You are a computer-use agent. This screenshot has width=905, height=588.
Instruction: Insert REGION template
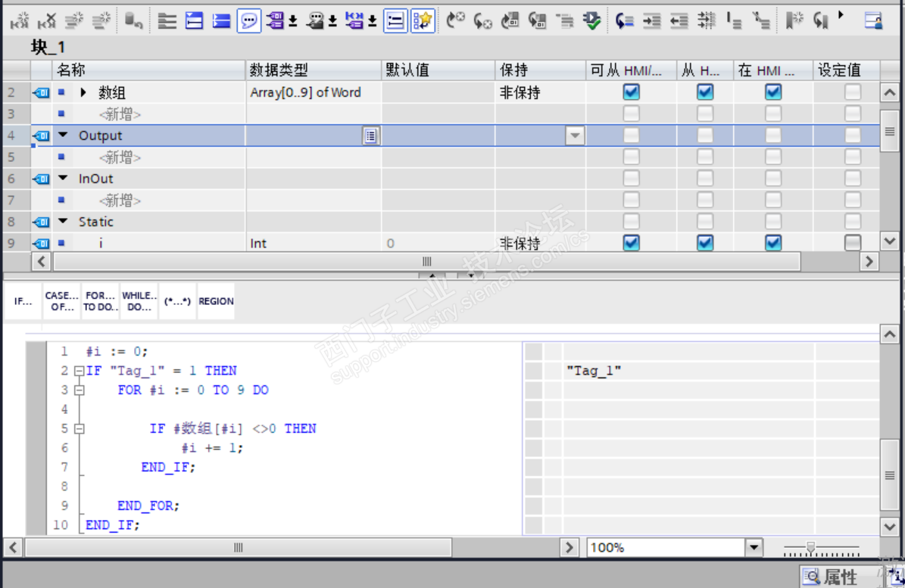216,301
